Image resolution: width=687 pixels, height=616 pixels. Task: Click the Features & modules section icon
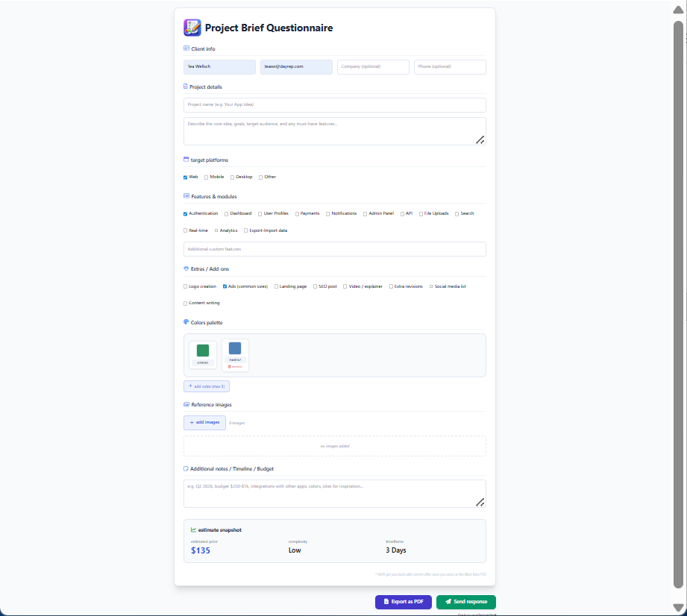[x=186, y=196]
